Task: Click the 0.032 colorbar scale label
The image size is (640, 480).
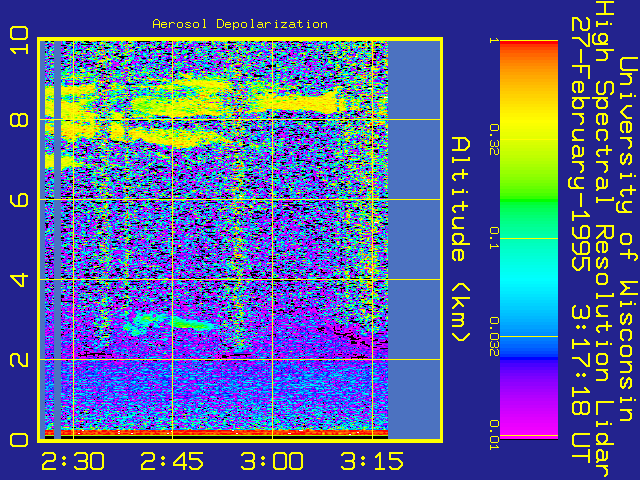Action: (x=494, y=336)
